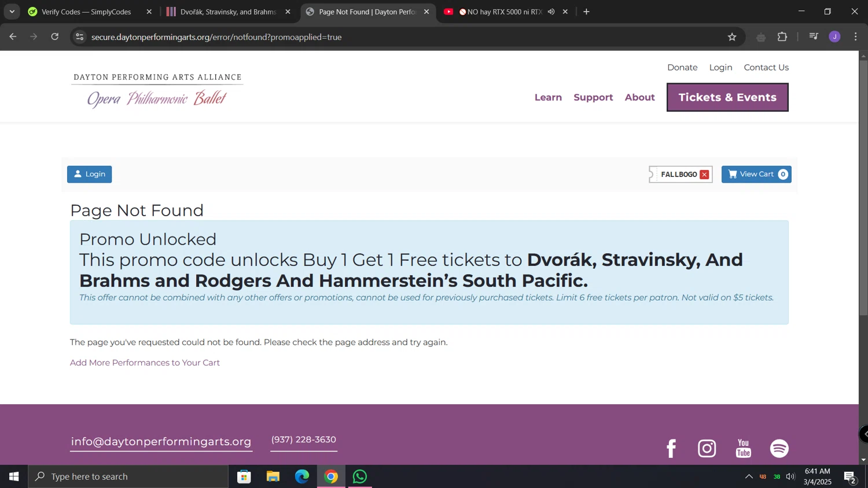Open the media control icon in toolbar
Viewport: 868px width, 488px height.
click(814, 37)
